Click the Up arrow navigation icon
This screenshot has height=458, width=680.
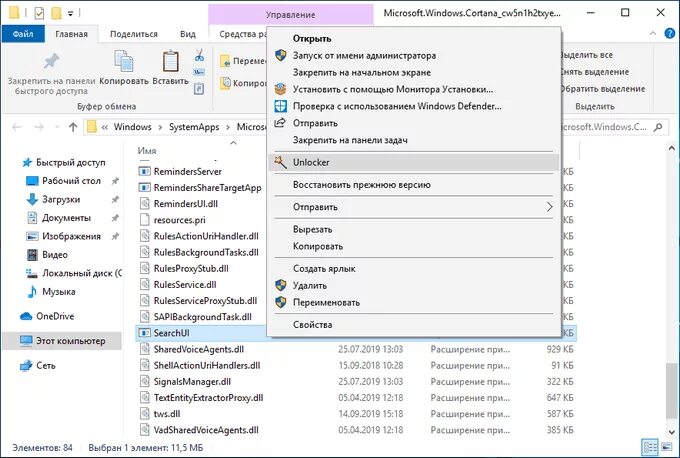(73, 127)
